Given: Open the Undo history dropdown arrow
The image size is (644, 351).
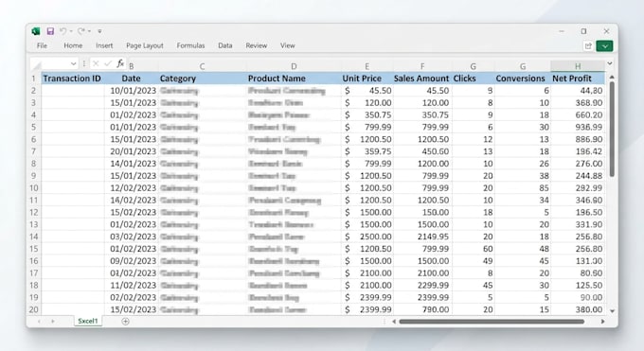Looking at the screenshot, I should click(x=71, y=31).
